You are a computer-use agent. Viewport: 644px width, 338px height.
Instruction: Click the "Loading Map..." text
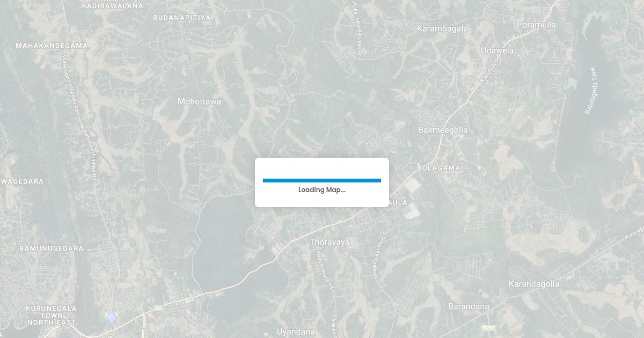[322, 190]
